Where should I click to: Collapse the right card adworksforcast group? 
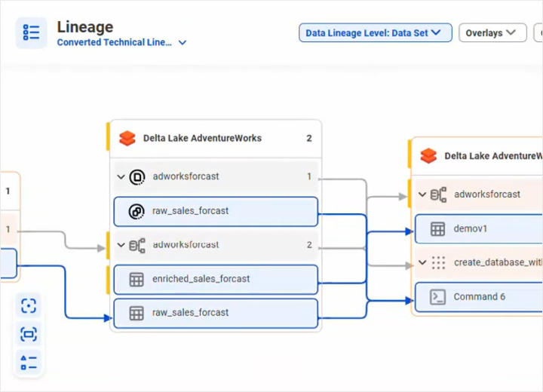click(422, 194)
